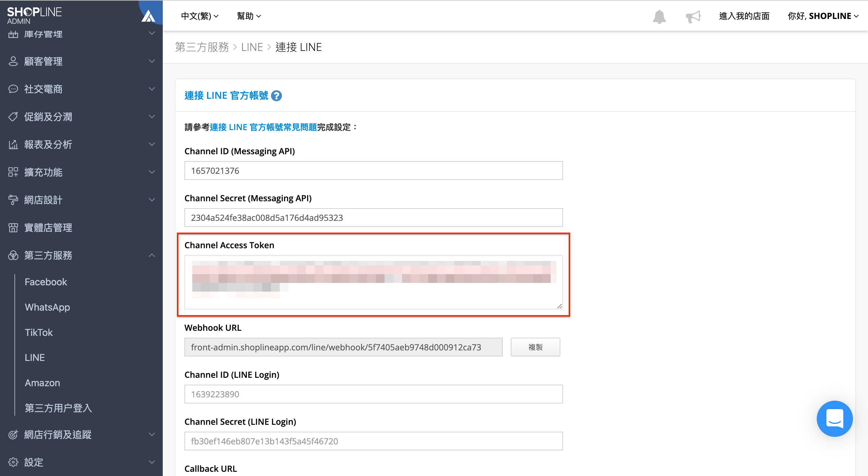Viewport: 868px width, 476px height.
Task: Go to LINE breadcrumb link
Action: coord(252,47)
